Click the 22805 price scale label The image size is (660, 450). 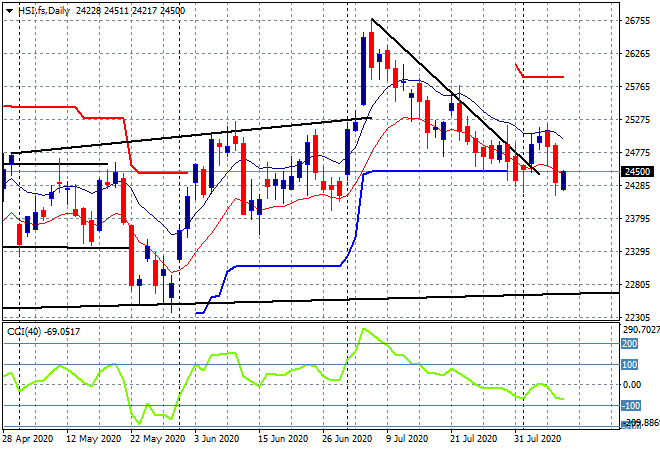(637, 285)
